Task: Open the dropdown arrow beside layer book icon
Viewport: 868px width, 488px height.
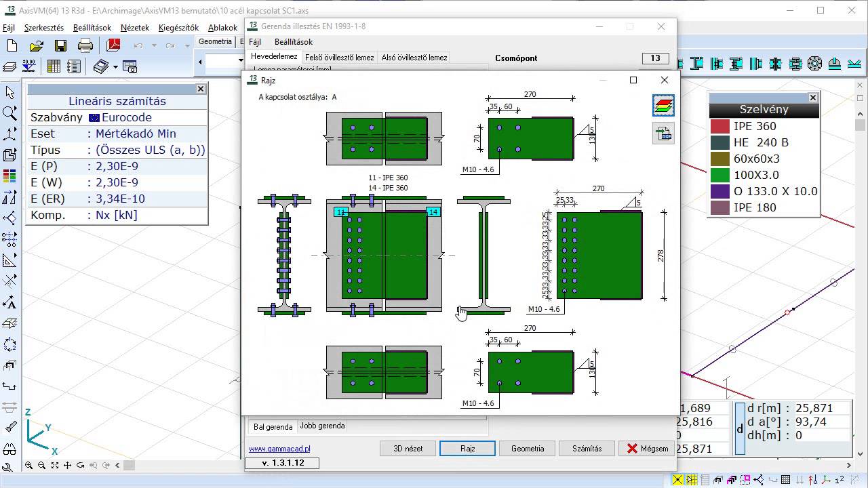Action: (x=116, y=66)
